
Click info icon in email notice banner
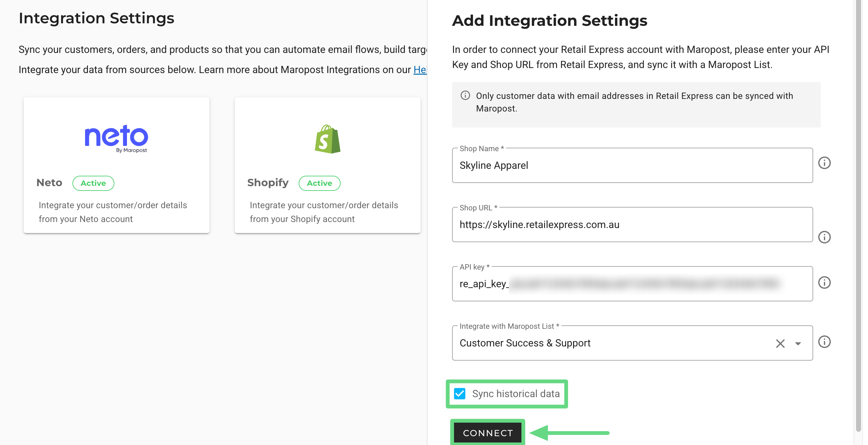pos(465,96)
